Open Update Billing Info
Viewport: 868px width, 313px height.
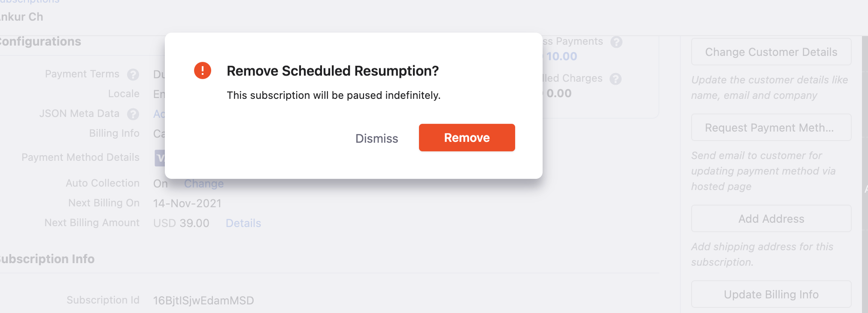(x=771, y=295)
